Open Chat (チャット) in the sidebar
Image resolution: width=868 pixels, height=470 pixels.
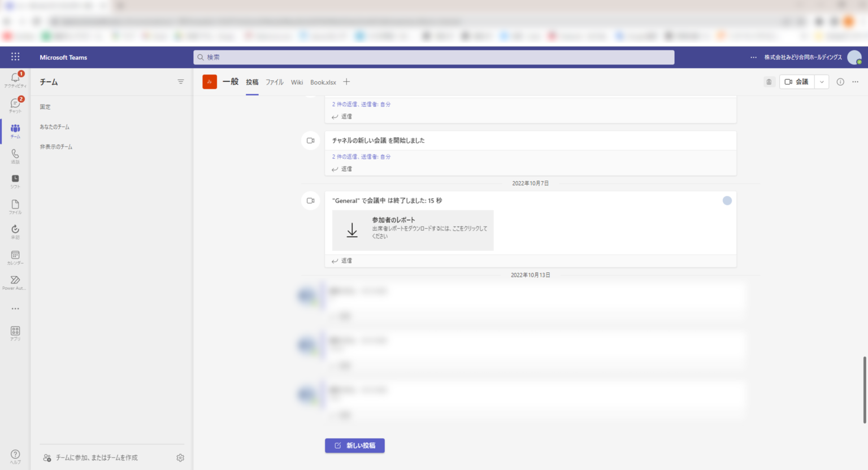[15, 105]
